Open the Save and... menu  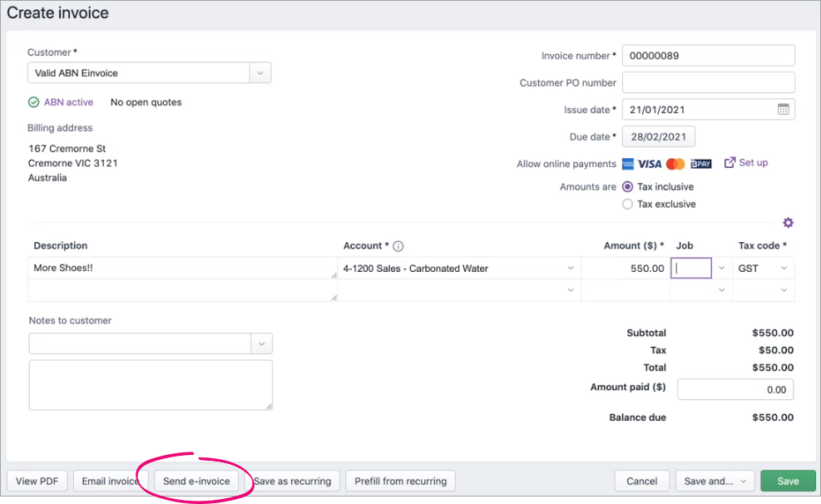click(715, 481)
